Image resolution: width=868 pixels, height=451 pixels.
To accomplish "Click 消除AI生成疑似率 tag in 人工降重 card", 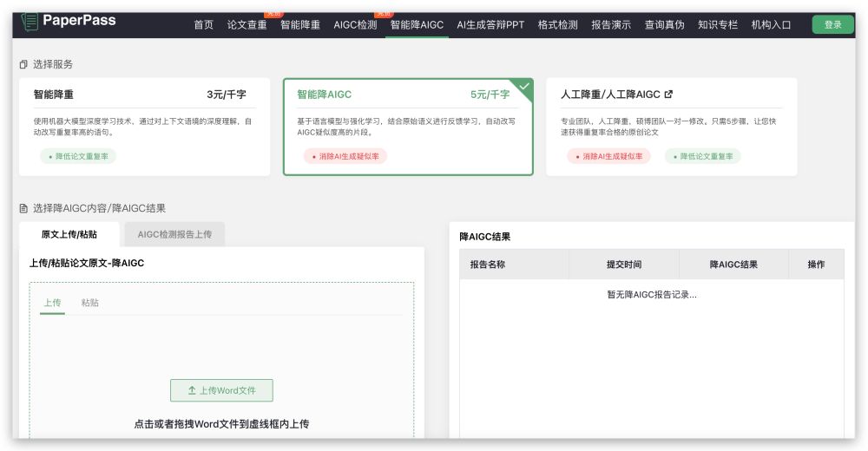I will click(x=608, y=157).
